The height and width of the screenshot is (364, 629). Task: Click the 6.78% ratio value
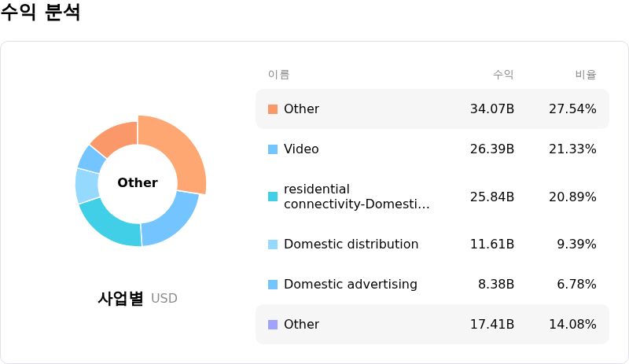tap(576, 284)
